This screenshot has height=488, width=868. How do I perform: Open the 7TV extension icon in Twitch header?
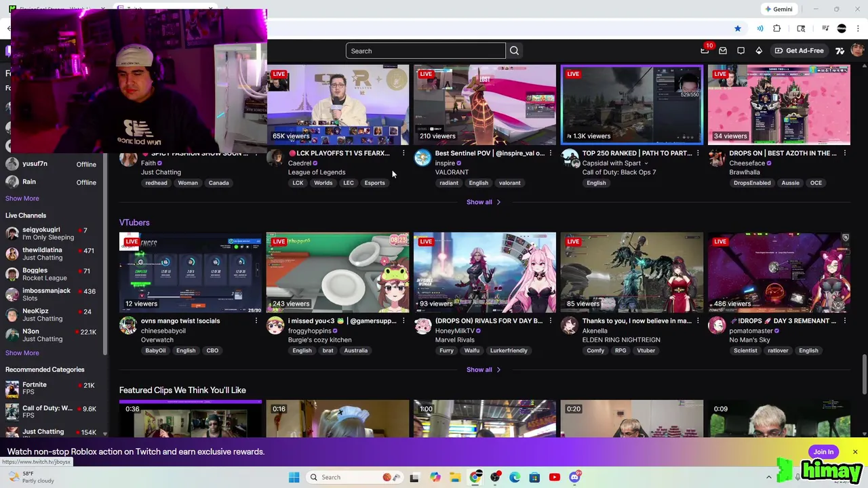coord(840,51)
